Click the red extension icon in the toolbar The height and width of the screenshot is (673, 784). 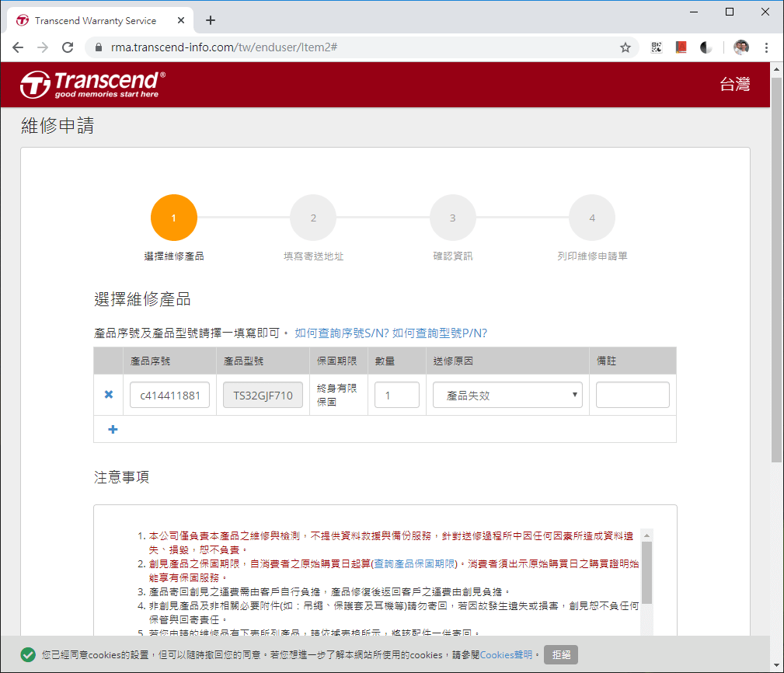(681, 47)
